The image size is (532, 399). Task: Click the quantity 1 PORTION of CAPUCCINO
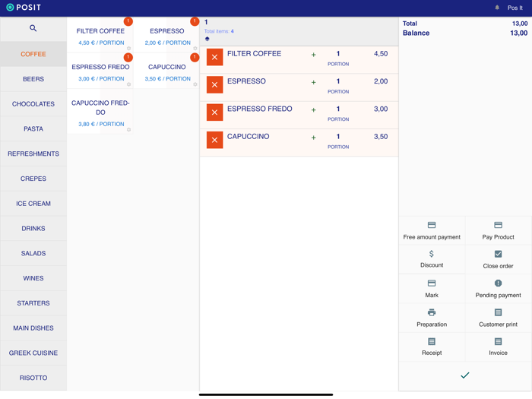click(338, 141)
